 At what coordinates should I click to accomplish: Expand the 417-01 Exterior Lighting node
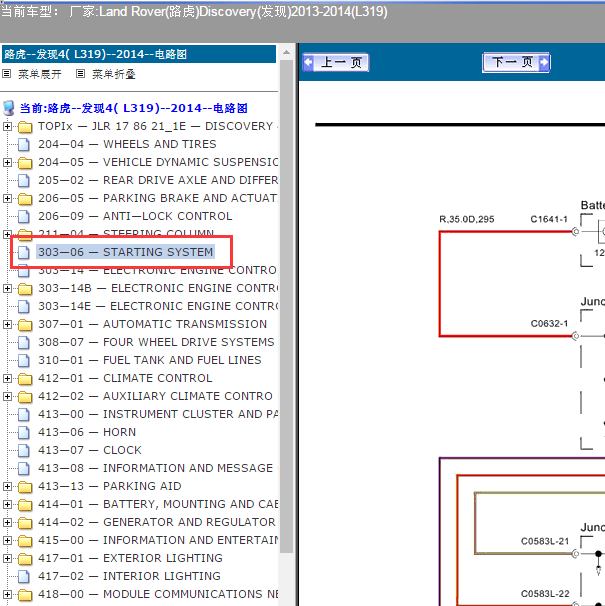[7, 558]
